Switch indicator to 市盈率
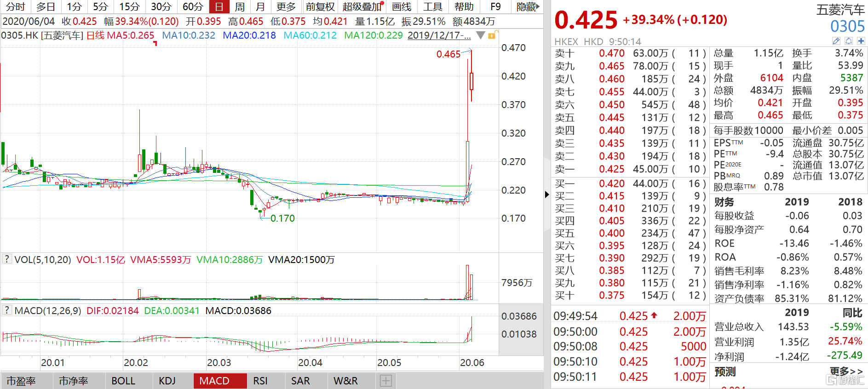 click(x=21, y=381)
